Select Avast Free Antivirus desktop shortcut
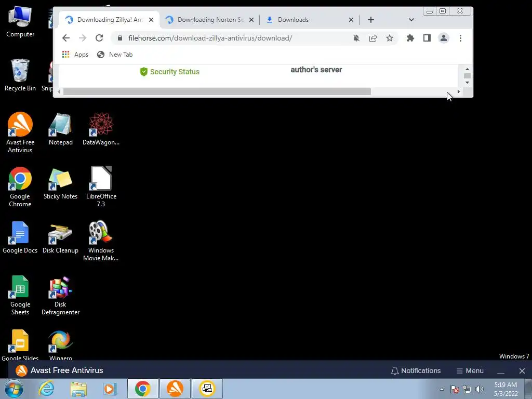This screenshot has width=532, height=399. tap(20, 132)
